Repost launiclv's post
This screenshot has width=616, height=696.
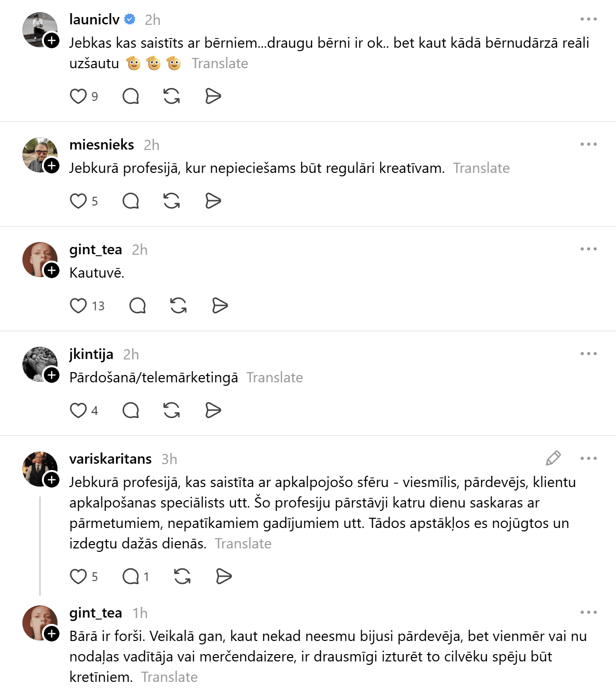[172, 96]
